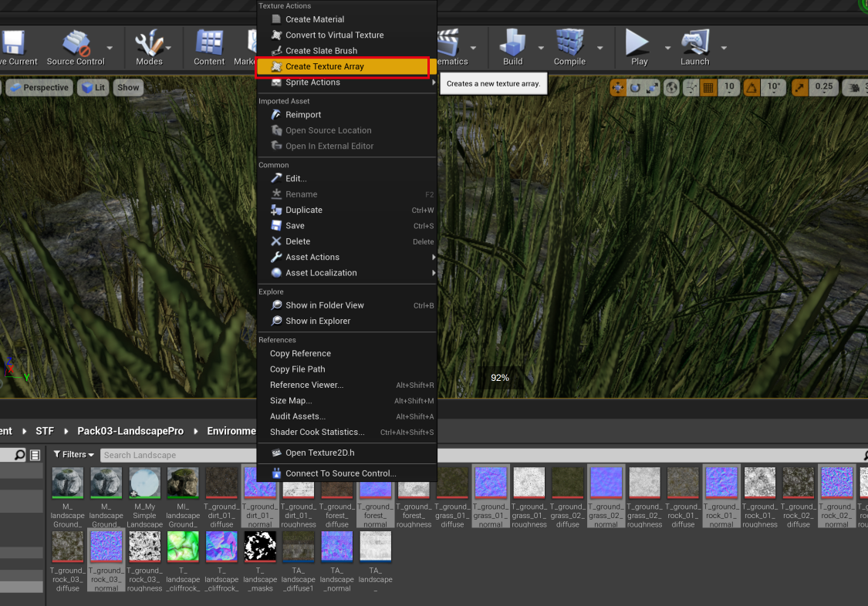
Task: Open scale snap 0.25 dropdown
Action: [x=824, y=87]
